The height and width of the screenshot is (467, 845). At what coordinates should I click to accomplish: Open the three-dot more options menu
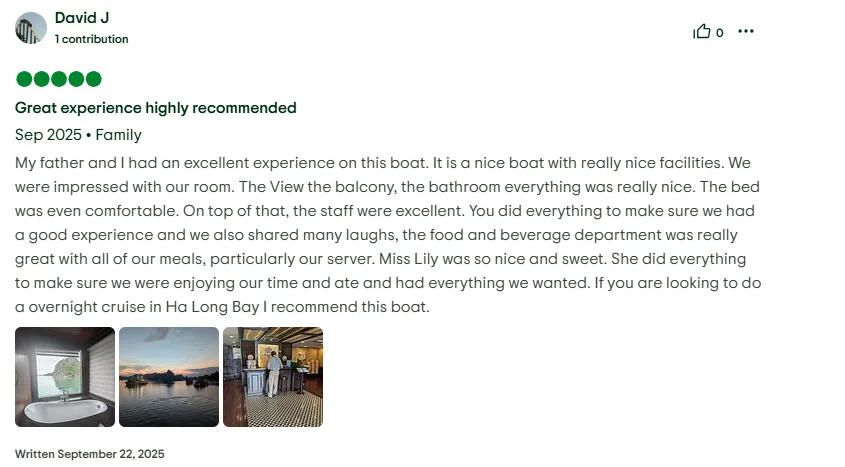[x=745, y=32]
